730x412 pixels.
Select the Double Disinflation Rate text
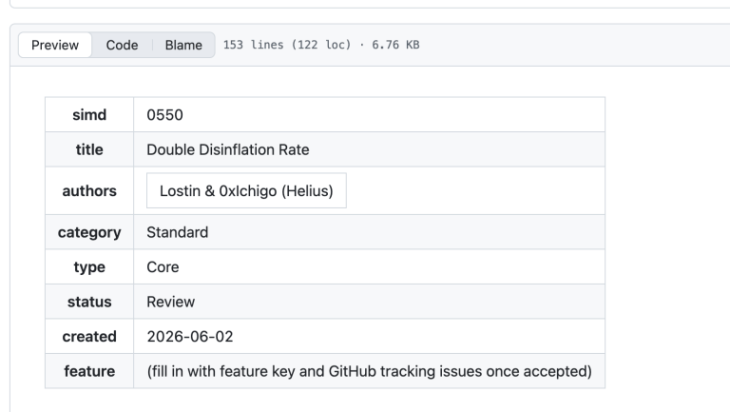coord(228,149)
